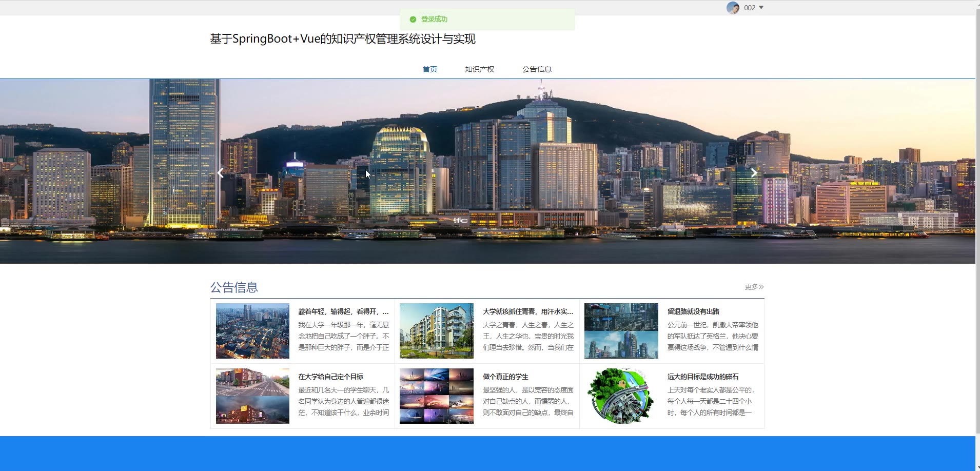Open the 趁着年轻，输得起 announcement title

tap(344, 311)
